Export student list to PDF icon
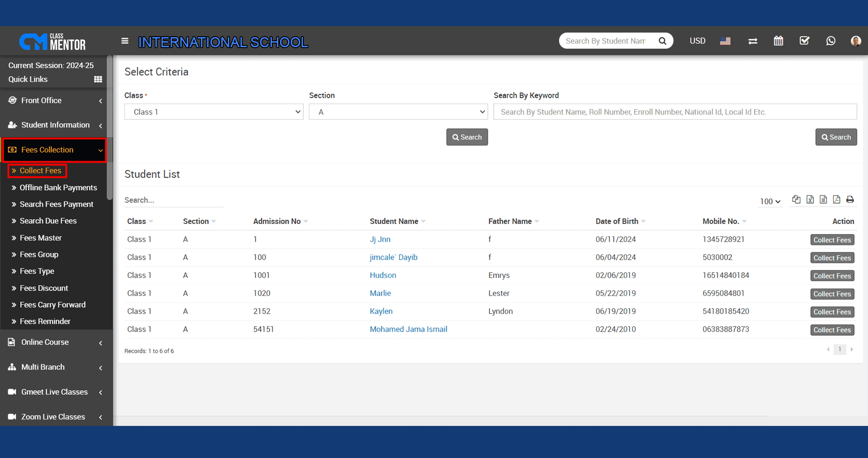The image size is (868, 458). pos(836,199)
